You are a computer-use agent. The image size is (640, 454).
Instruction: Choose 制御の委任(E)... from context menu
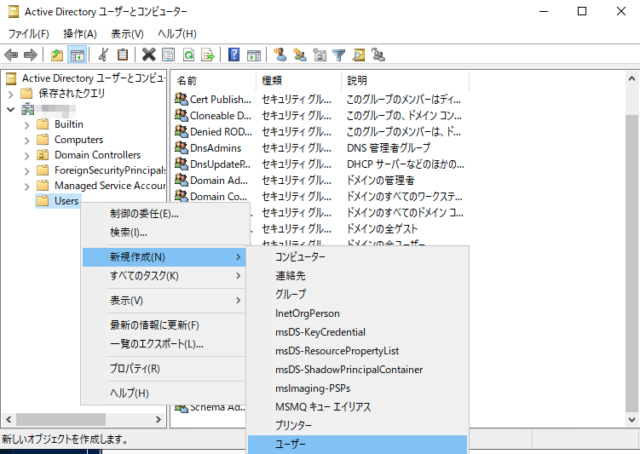pyautogui.click(x=164, y=214)
